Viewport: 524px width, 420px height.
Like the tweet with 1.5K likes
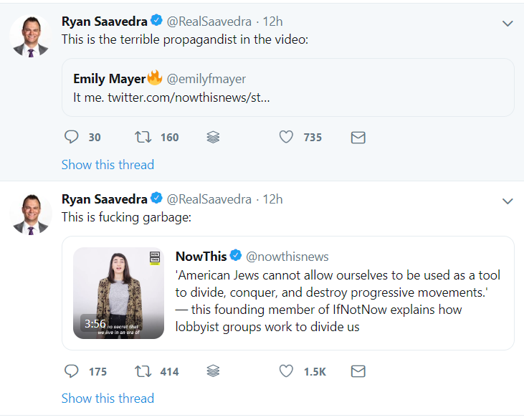click(x=286, y=371)
